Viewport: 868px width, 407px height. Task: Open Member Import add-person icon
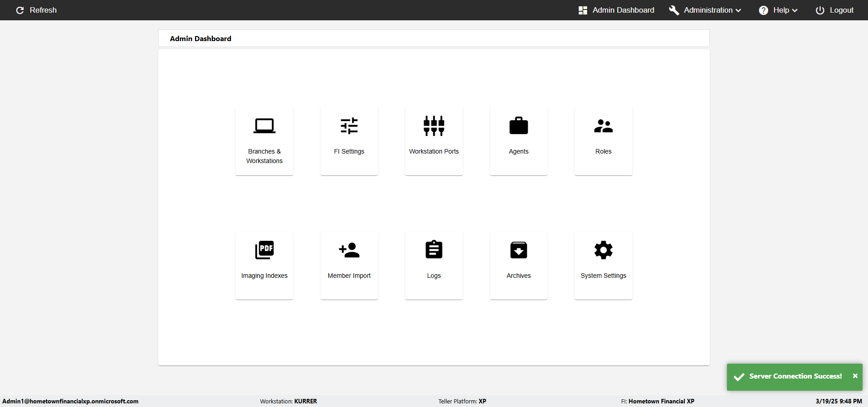[x=349, y=250]
